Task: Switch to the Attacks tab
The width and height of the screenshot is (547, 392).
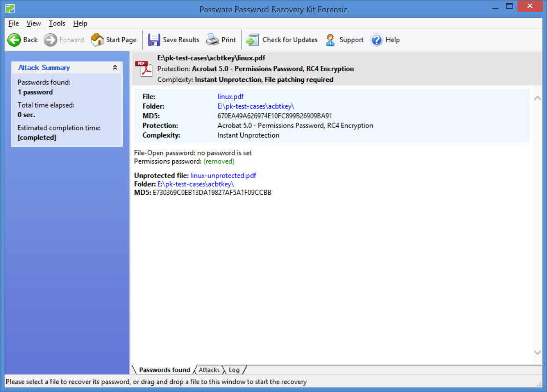Action: pyautogui.click(x=209, y=370)
